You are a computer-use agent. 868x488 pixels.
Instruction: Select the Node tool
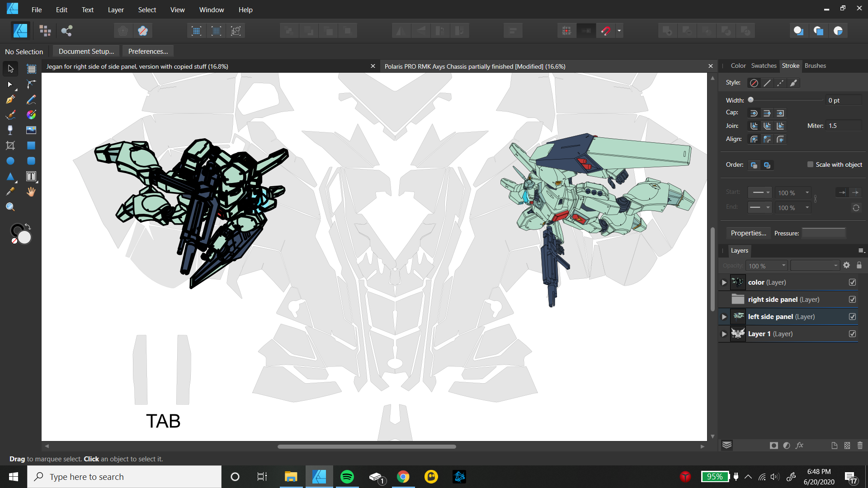tap(10, 84)
